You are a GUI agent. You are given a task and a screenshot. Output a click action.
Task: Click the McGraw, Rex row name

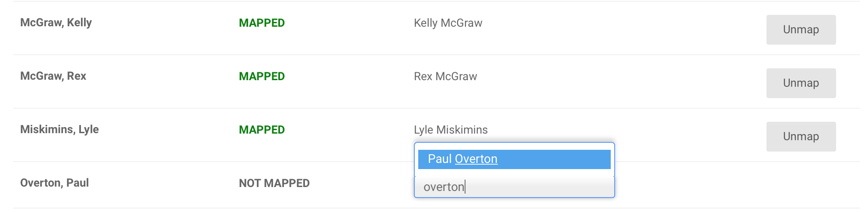pyautogui.click(x=53, y=76)
